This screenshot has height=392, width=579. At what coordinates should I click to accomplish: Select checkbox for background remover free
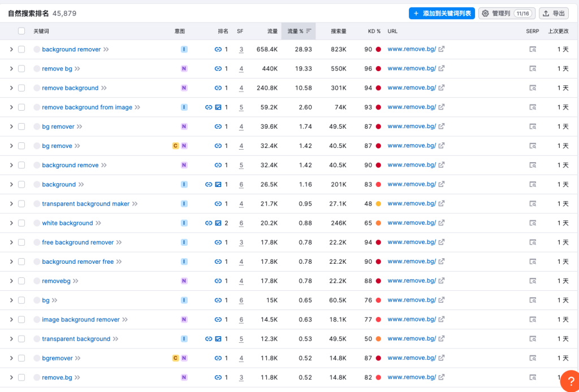pyautogui.click(x=21, y=262)
